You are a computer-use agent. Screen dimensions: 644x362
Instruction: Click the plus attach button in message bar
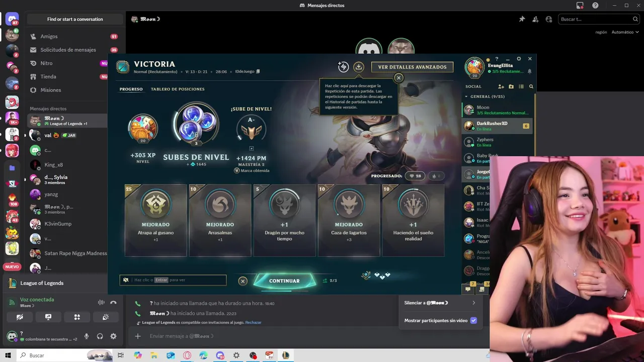pos(138,336)
